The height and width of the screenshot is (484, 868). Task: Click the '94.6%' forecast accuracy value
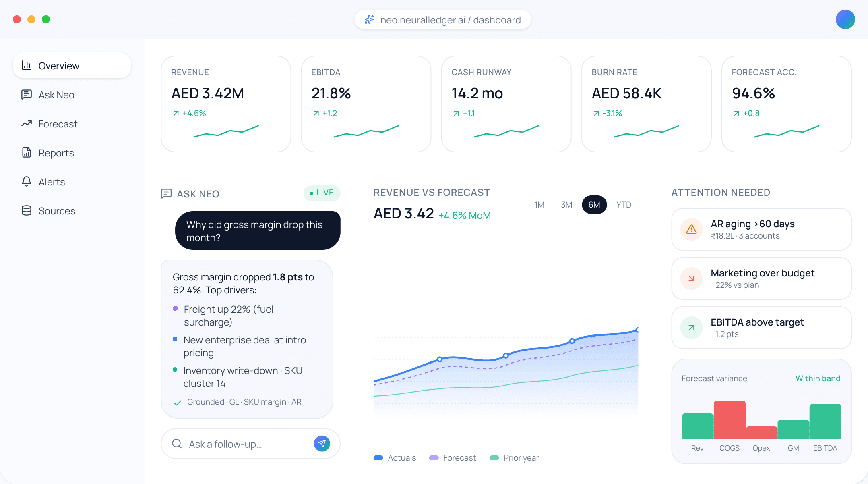coord(753,93)
